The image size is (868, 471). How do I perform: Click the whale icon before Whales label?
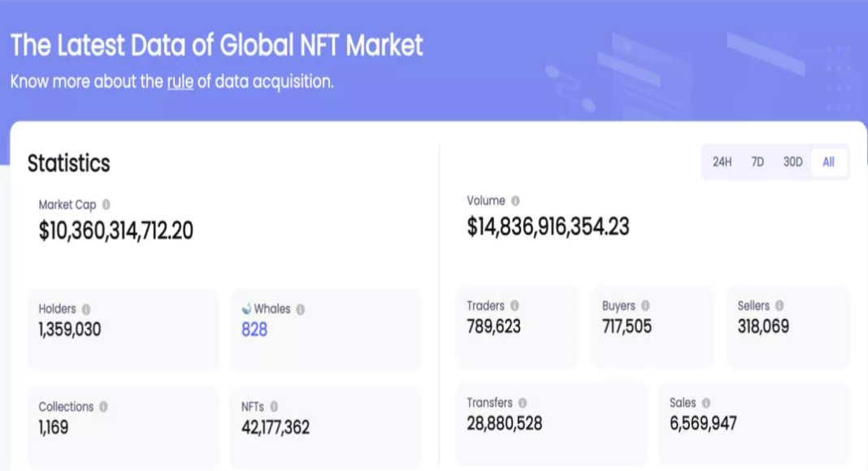point(246,309)
